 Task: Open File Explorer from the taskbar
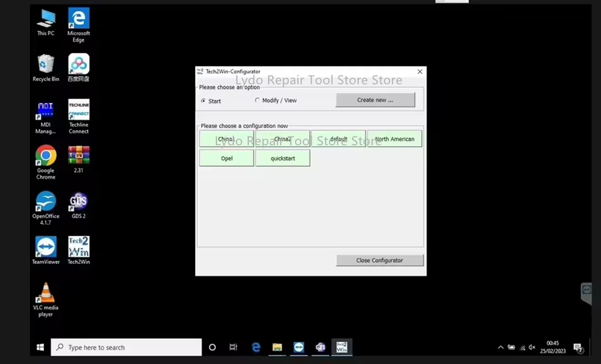tap(278, 347)
